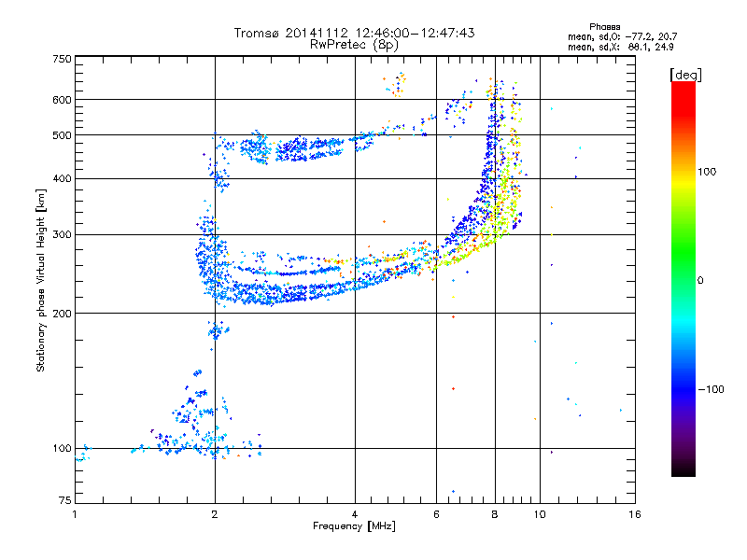Click the x-axis tick label '8'
747x560 pixels.
pyautogui.click(x=495, y=514)
